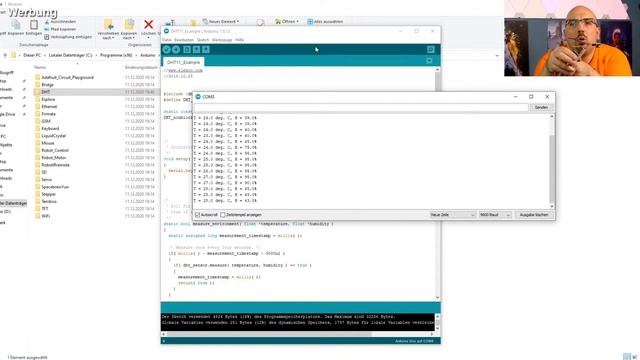Screen dimensions: 640x360
Task: Select the RobotIRremote folder
Action: (x=55, y=165)
